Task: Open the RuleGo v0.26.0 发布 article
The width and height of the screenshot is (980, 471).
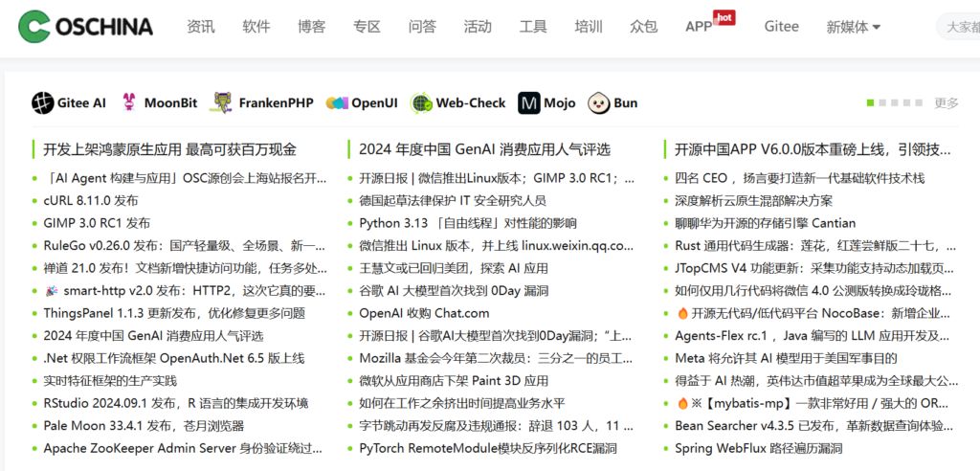Action: pyautogui.click(x=185, y=246)
